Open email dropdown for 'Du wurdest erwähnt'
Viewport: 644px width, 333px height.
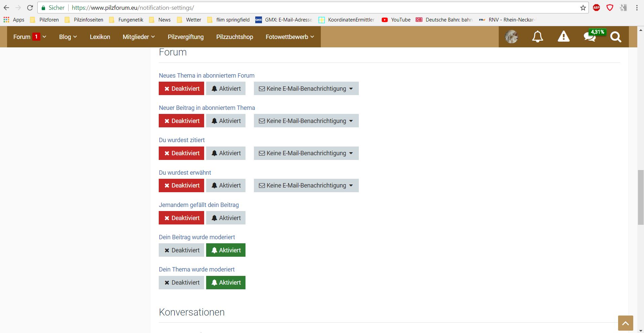tap(306, 185)
